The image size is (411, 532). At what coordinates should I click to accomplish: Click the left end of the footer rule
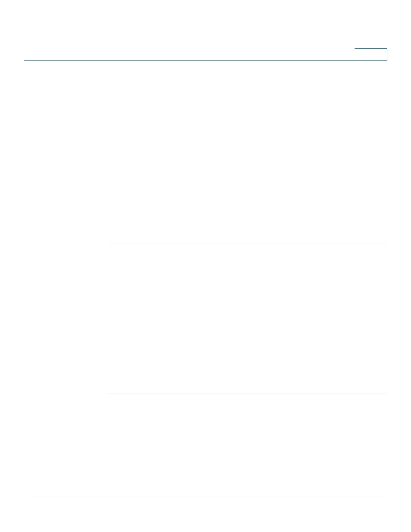click(26, 496)
